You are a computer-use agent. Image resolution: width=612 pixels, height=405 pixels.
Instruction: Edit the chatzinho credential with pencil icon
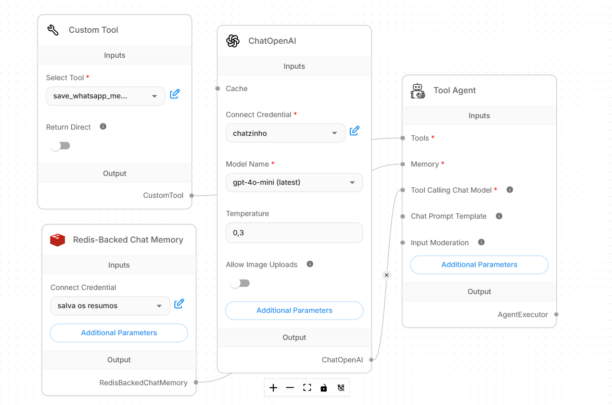point(354,131)
